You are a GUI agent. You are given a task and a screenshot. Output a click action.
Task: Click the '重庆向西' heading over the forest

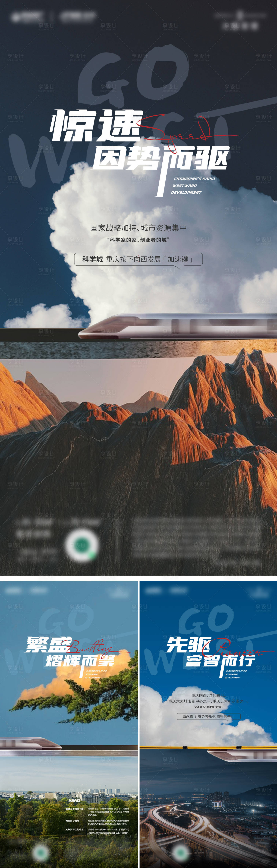[74, 800]
